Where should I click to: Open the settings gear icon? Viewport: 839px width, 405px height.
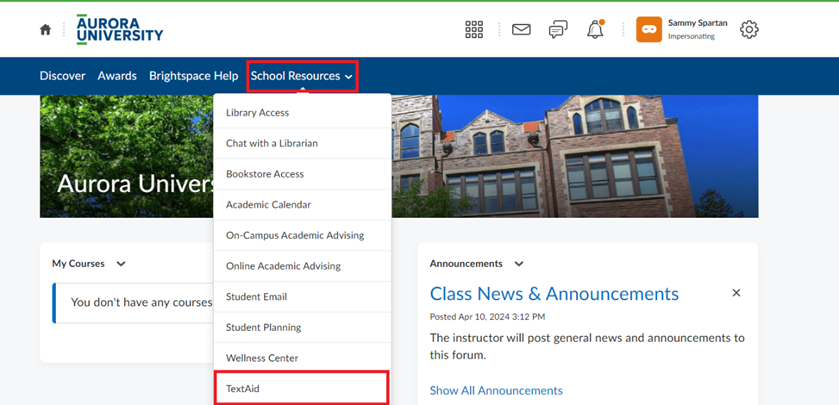pyautogui.click(x=749, y=29)
